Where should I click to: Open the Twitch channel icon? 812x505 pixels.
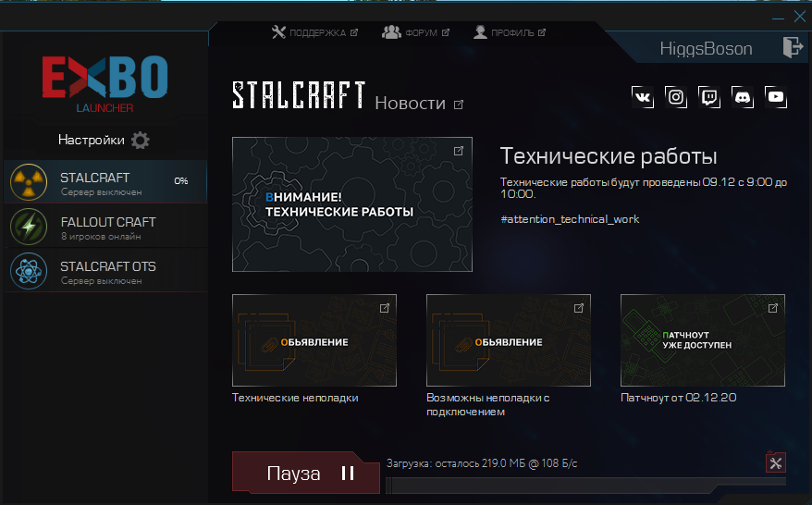tap(709, 97)
